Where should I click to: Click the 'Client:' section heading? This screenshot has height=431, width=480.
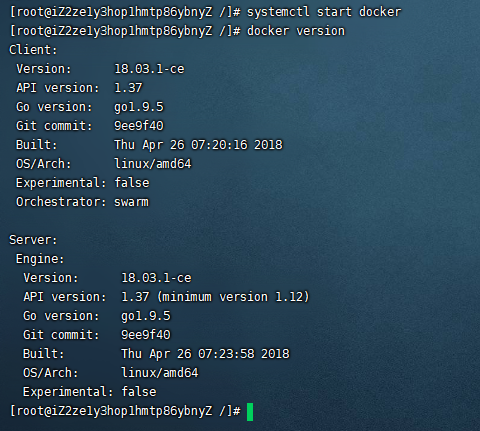33,50
